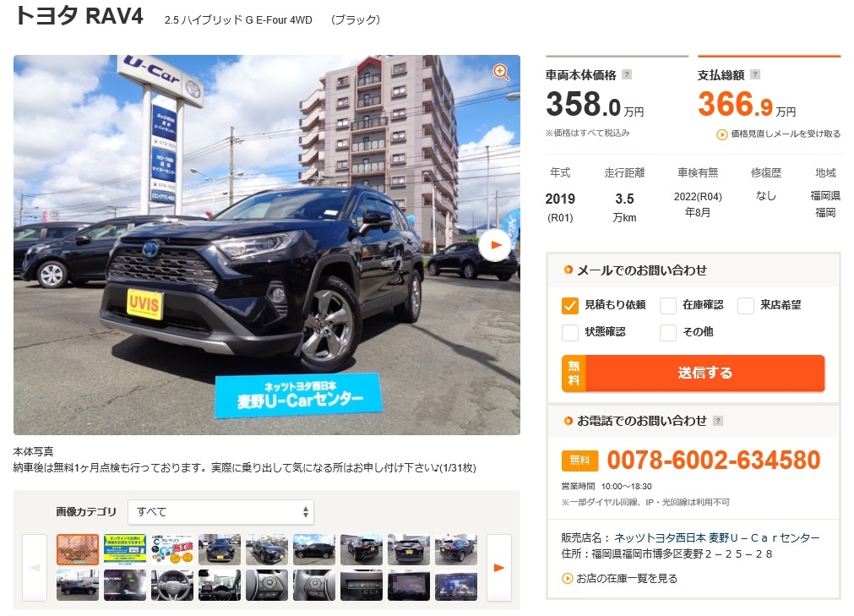
Task: Check the 在庫確認 checkbox
Action: pos(667,306)
